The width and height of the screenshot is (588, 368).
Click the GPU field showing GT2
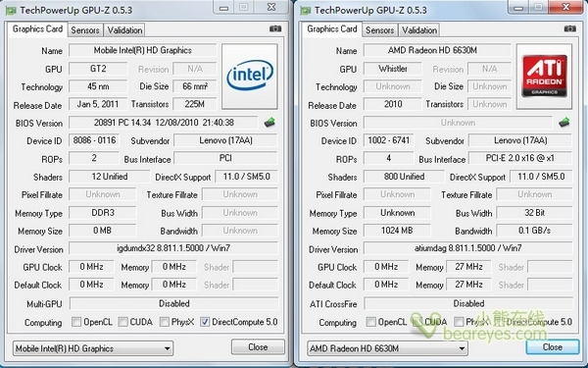click(98, 69)
